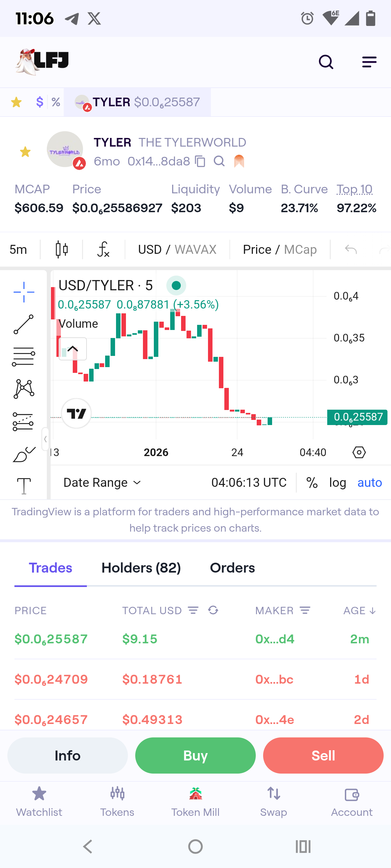391x868 pixels.
Task: Expand the Date Range dropdown
Action: pyautogui.click(x=102, y=483)
